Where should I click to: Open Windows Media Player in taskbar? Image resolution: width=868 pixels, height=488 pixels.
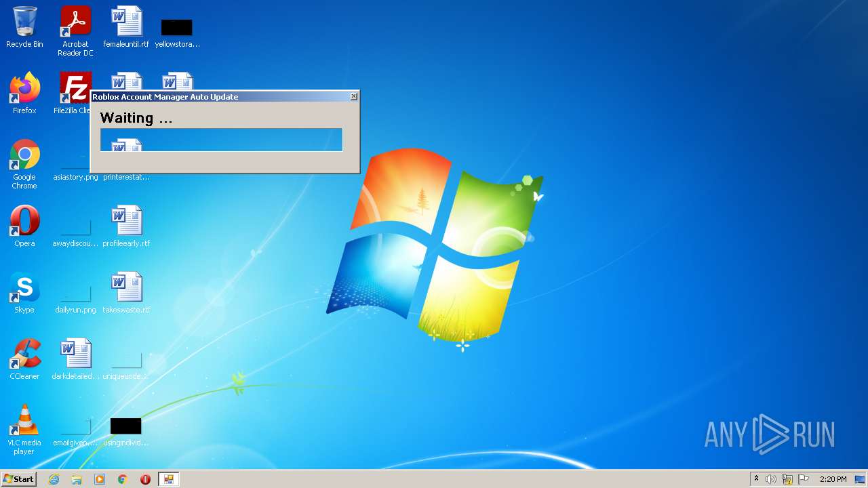tap(100, 479)
